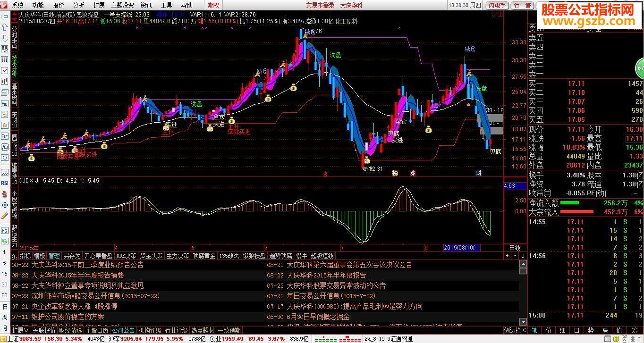The height and width of the screenshot is (343, 644).
Task: Click the RSI indicator icon in sidebar
Action: [x=5, y=183]
